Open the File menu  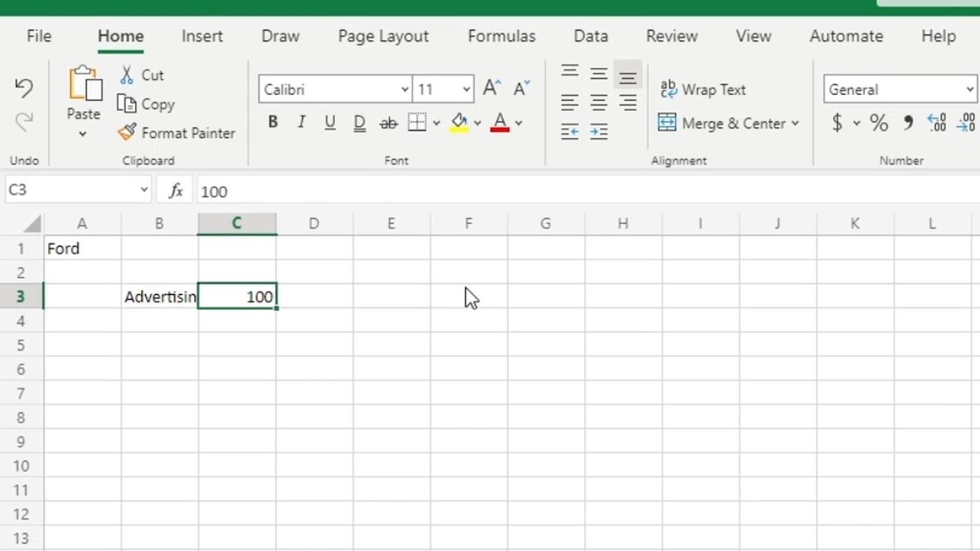coord(39,36)
